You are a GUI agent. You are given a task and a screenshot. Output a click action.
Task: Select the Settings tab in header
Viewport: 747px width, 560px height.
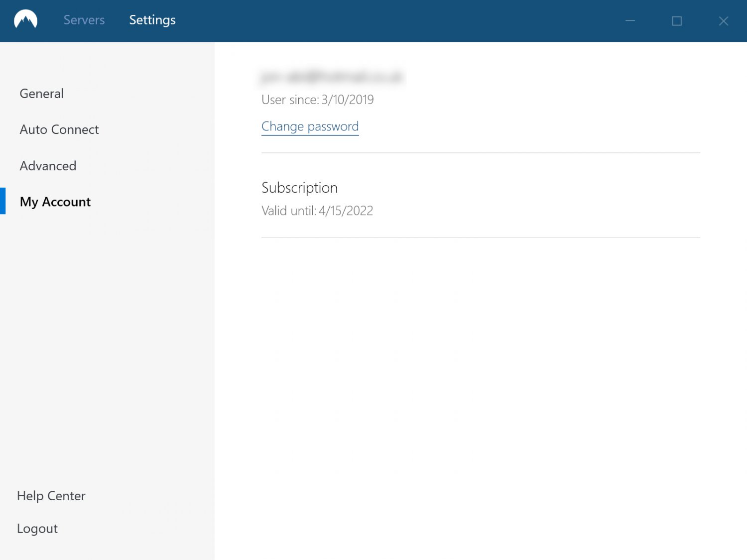point(152,20)
